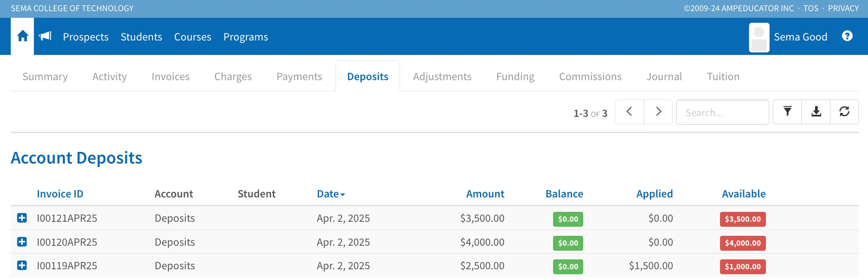The height and width of the screenshot is (280, 868).
Task: Switch to the Adjustments tab
Action: coord(442,76)
